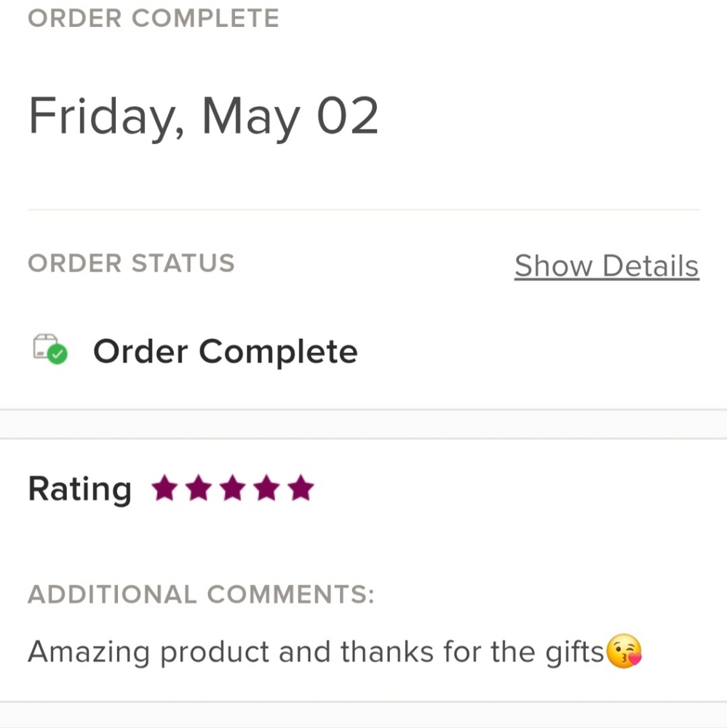Click the ADDITIONAL COMMENTS label

(x=201, y=594)
